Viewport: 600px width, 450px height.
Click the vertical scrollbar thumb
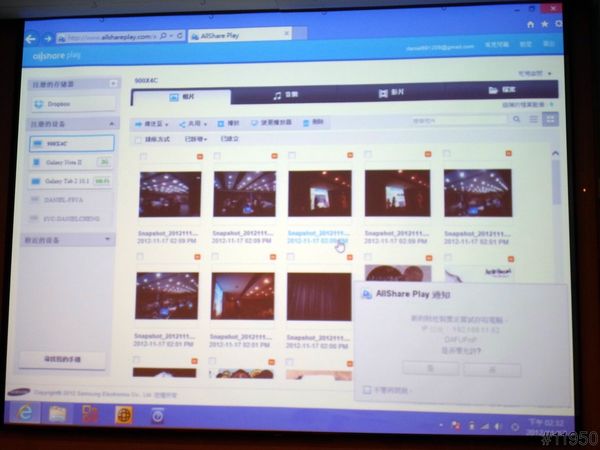click(x=556, y=183)
